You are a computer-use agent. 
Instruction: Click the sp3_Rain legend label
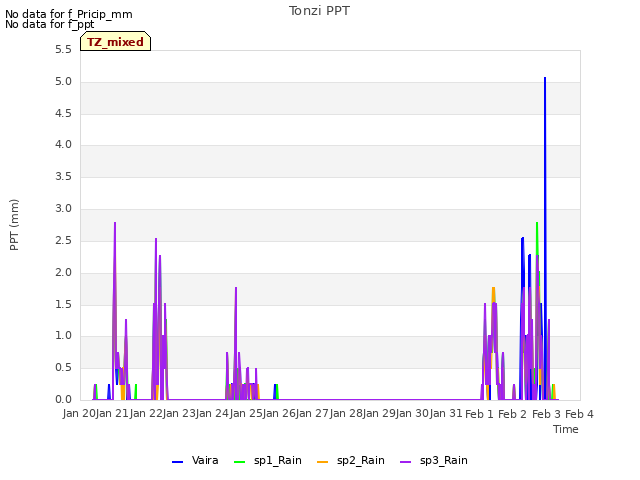(444, 460)
